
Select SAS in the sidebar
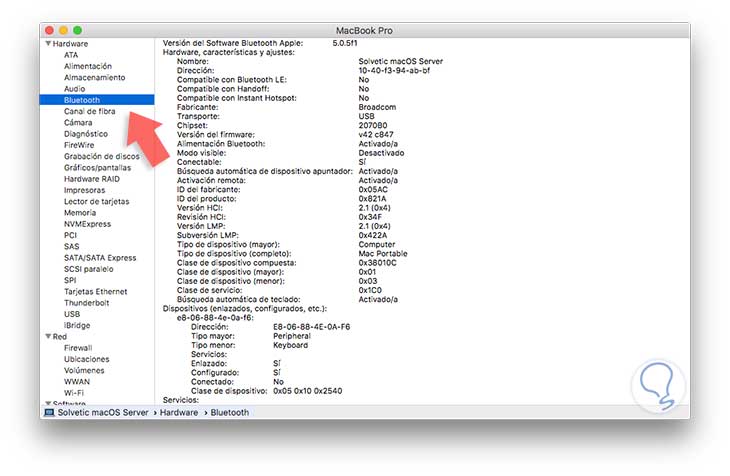click(x=71, y=246)
